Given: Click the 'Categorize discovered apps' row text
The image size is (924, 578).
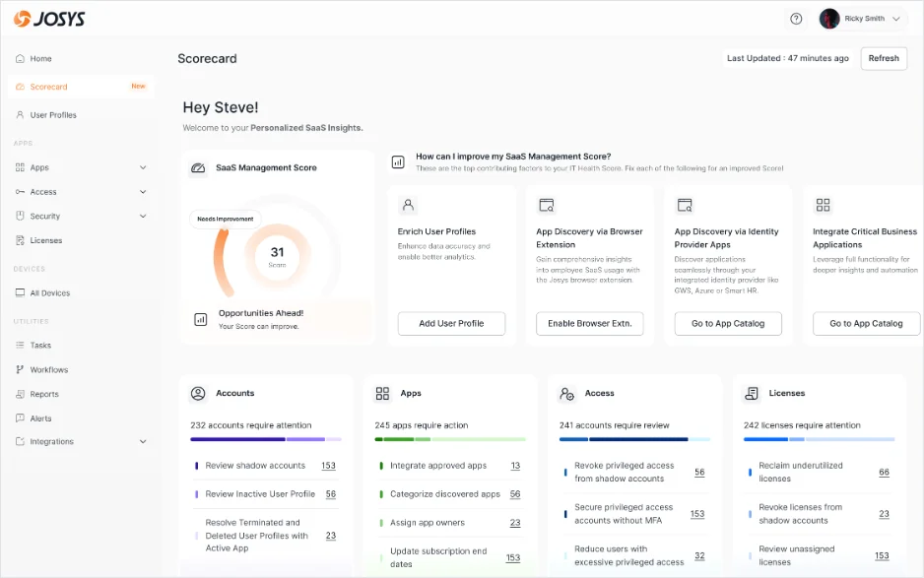Looking at the screenshot, I should 445,493.
